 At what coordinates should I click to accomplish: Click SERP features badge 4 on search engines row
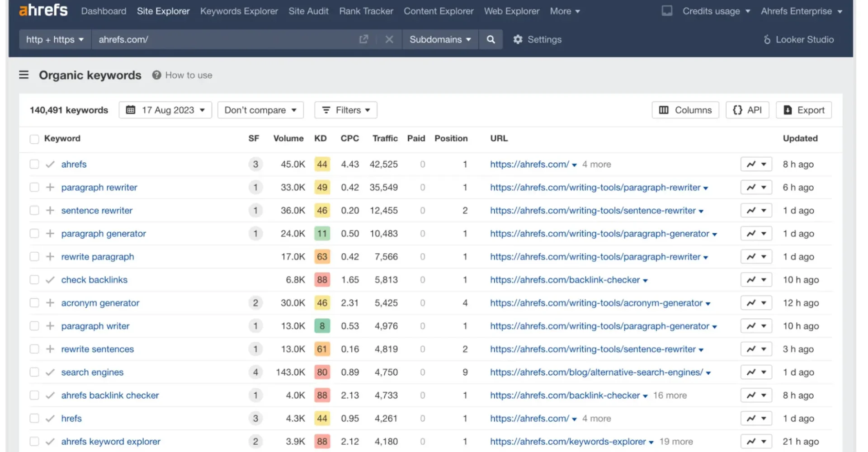pyautogui.click(x=255, y=372)
